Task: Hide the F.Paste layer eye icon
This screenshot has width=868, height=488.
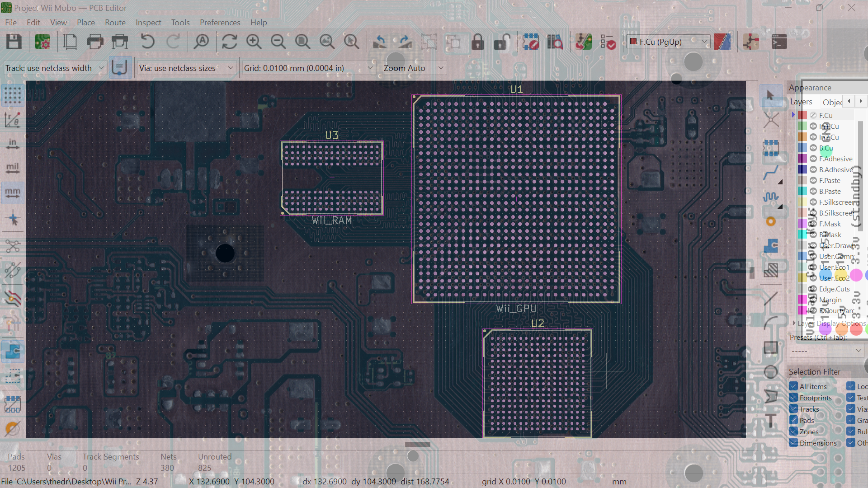Action: point(813,180)
